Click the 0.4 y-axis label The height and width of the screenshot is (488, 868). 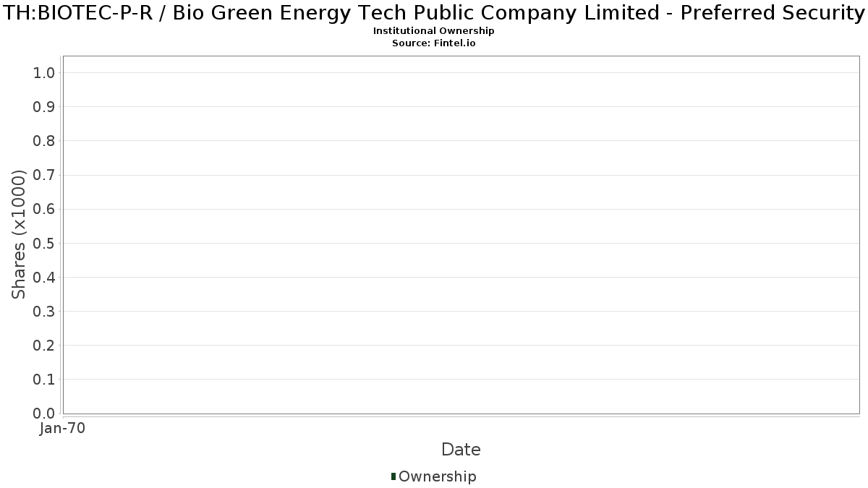point(44,278)
